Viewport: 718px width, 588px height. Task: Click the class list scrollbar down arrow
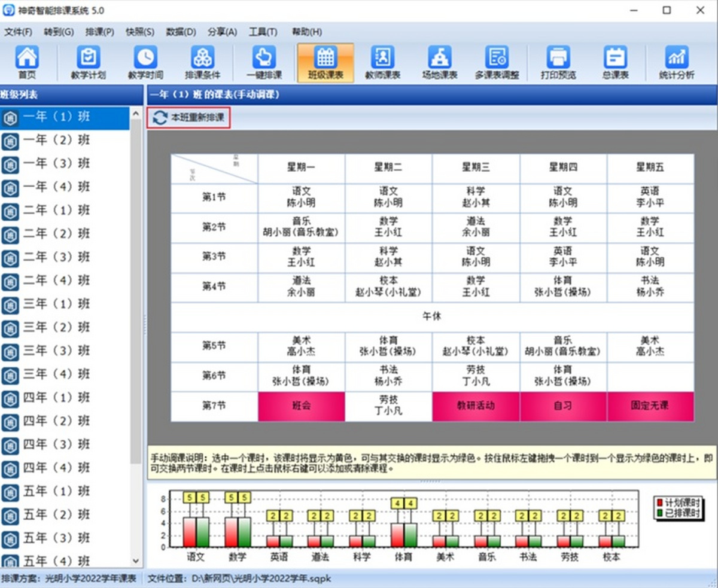(x=136, y=562)
